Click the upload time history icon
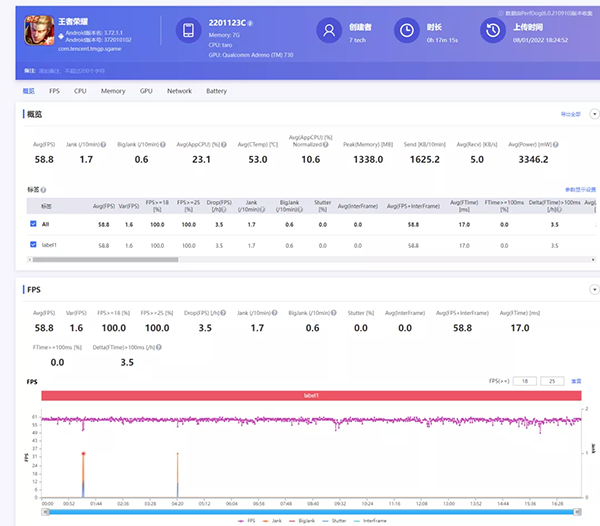Viewport: 600px width, 526px height. click(492, 30)
